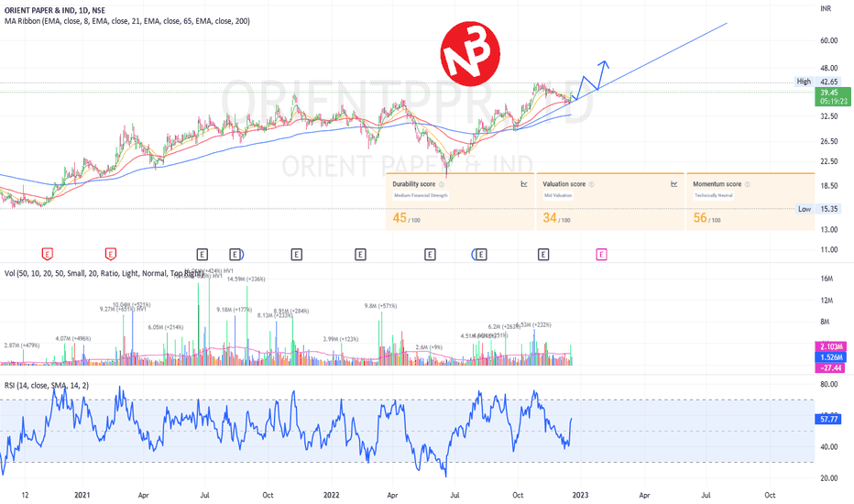The height and width of the screenshot is (504, 854).
Task: Click the pink upcoming earnings E marker
Action: pos(601,255)
